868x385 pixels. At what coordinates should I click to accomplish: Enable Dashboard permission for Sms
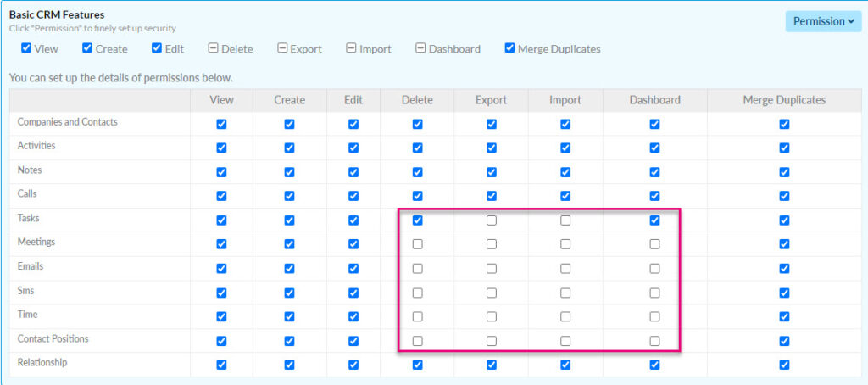point(655,293)
